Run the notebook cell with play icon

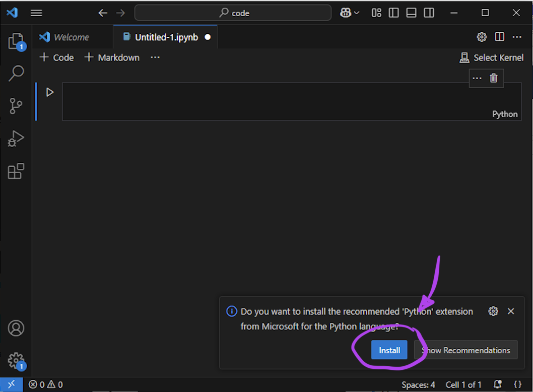pyautogui.click(x=50, y=92)
